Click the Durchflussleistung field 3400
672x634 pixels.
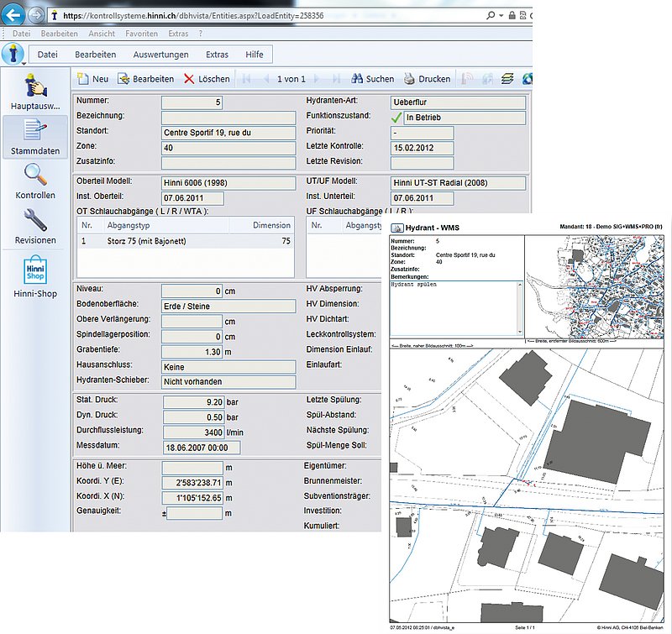pos(193,432)
